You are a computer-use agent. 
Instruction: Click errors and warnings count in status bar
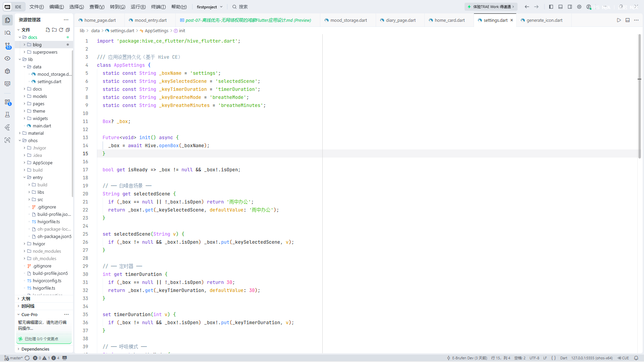(46, 358)
